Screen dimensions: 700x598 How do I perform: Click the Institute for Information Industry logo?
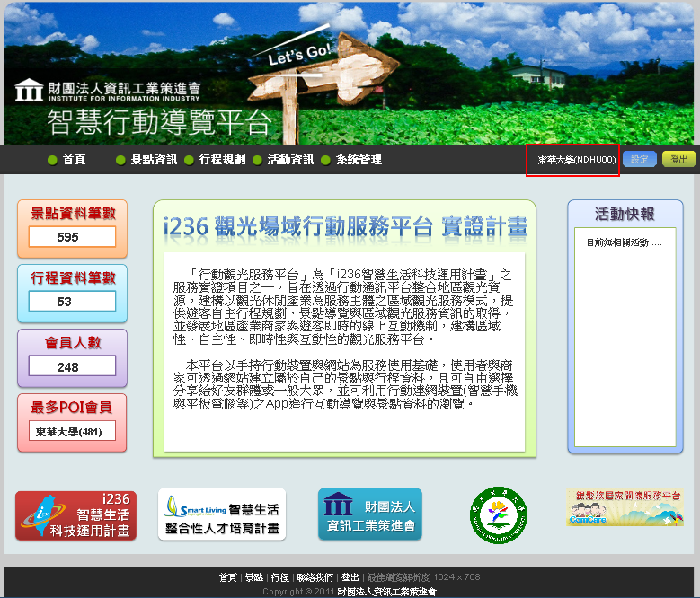tap(107, 91)
